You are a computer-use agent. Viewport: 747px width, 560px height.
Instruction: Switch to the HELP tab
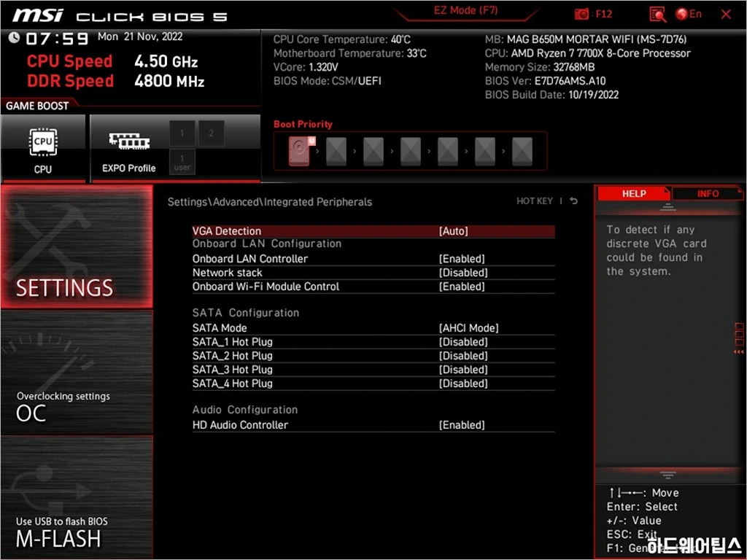click(x=634, y=193)
